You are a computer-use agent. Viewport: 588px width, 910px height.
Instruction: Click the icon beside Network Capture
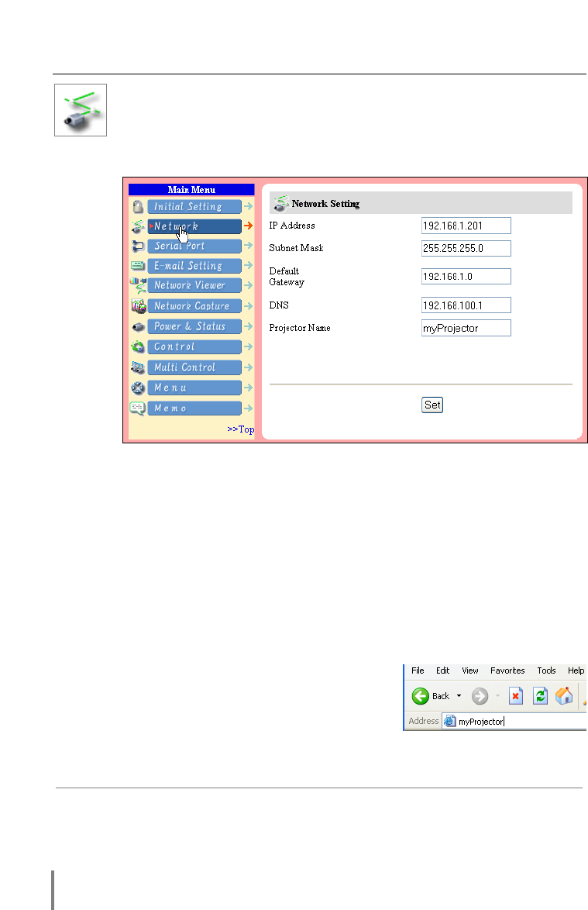[x=138, y=306]
